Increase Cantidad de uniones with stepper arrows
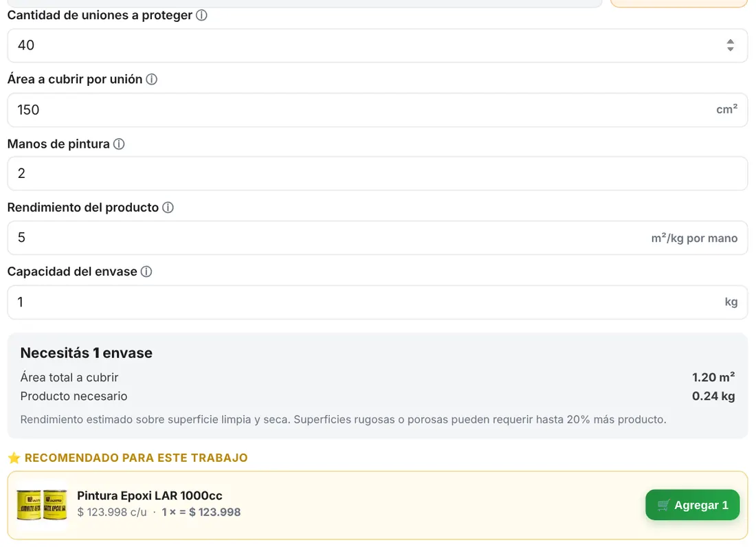Viewport: 756px width, 547px height. click(x=731, y=41)
